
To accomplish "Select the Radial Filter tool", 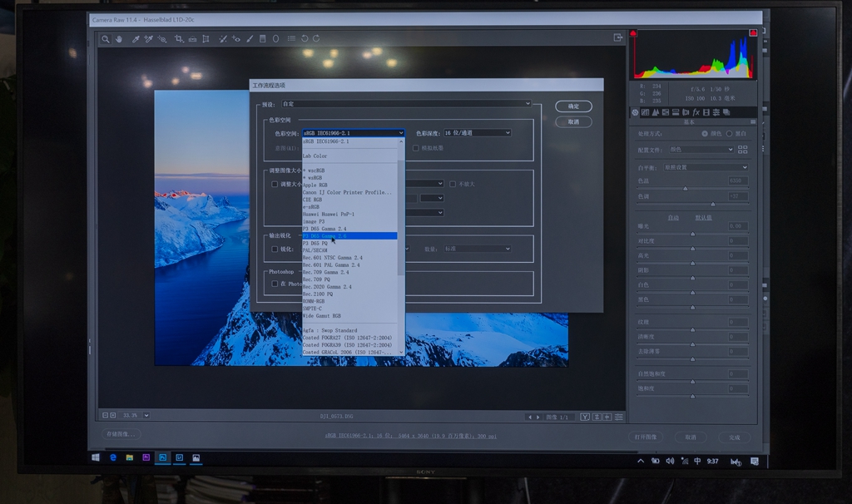I will 276,39.
